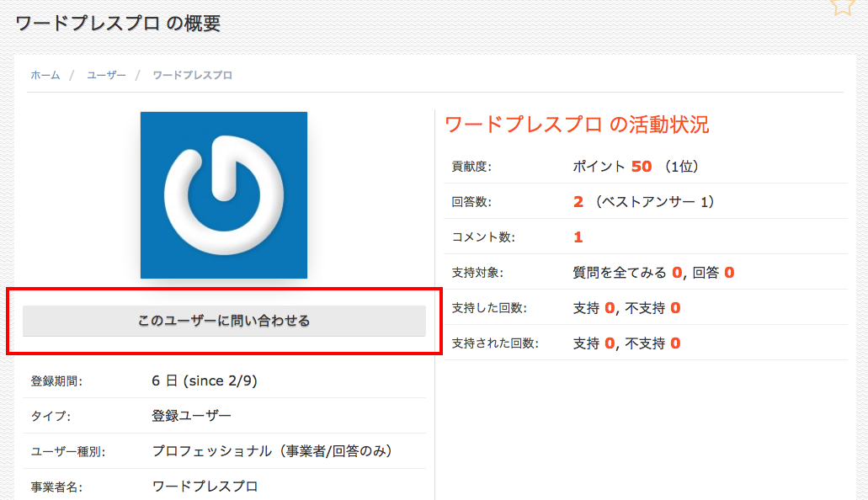Click 質問を全てみる text in 支持対象 row
The image size is (868, 500).
click(x=620, y=273)
